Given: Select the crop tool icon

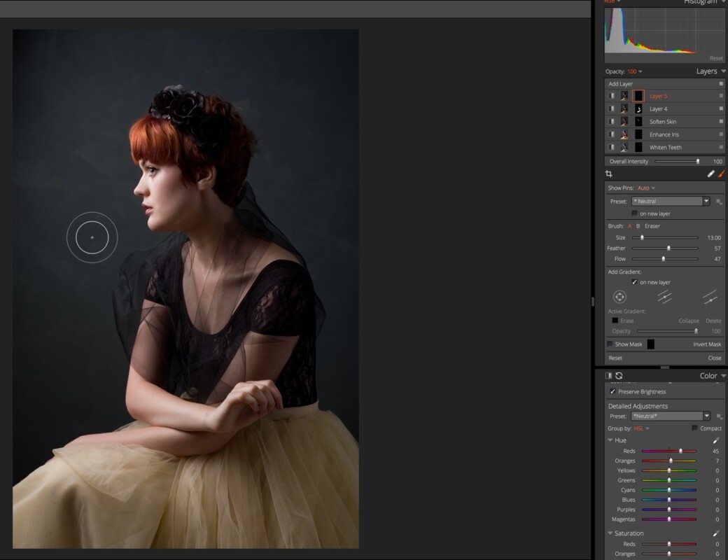Looking at the screenshot, I should tap(609, 174).
